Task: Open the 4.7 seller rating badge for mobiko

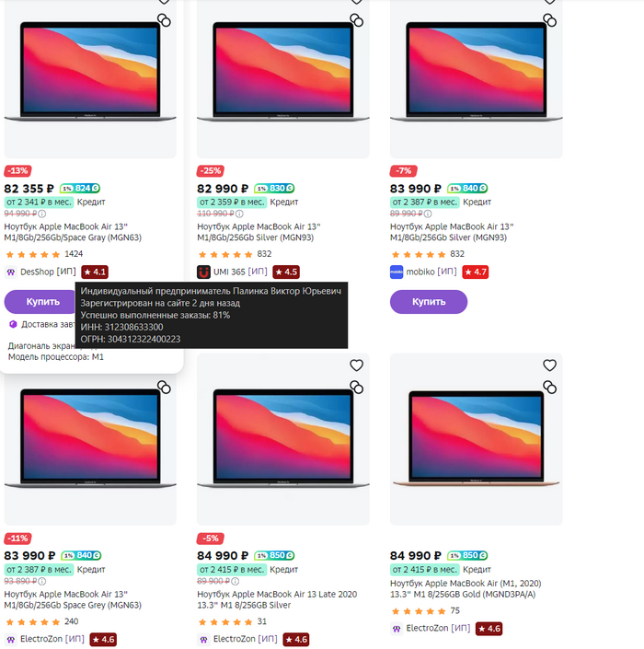Action: coord(475,272)
